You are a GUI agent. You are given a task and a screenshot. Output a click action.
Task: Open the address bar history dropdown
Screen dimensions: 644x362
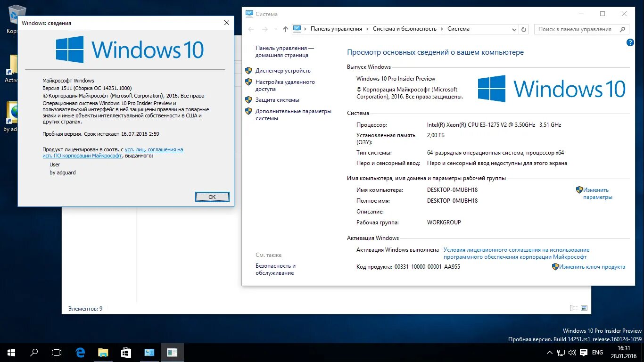[x=514, y=29]
